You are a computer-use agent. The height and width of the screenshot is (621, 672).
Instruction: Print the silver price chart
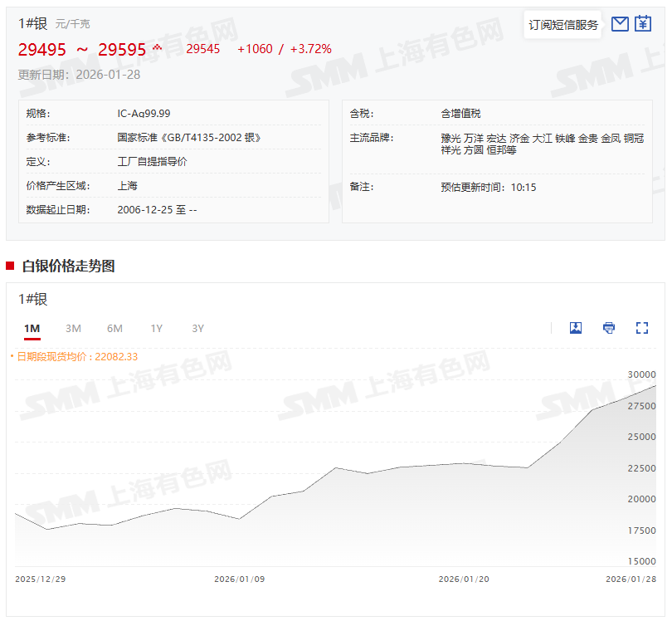(609, 328)
